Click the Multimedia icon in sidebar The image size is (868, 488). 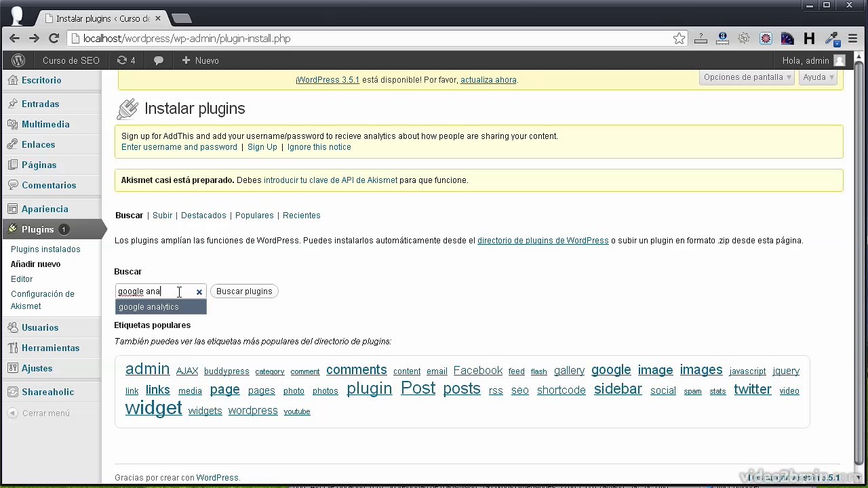(x=12, y=124)
